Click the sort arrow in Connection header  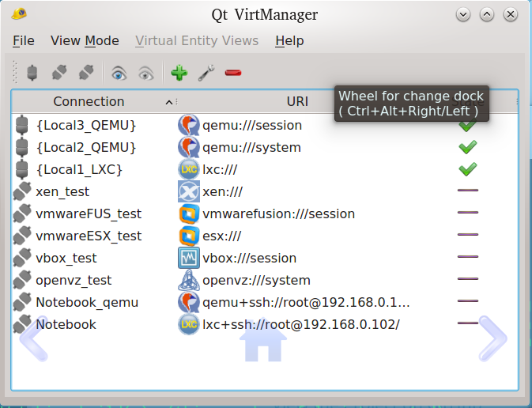click(x=169, y=102)
